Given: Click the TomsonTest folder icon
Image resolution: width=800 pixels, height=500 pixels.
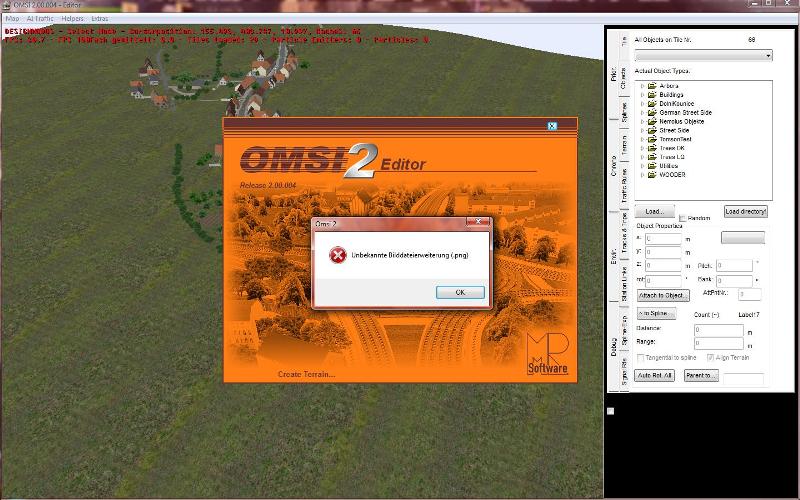Looking at the screenshot, I should (x=652, y=139).
